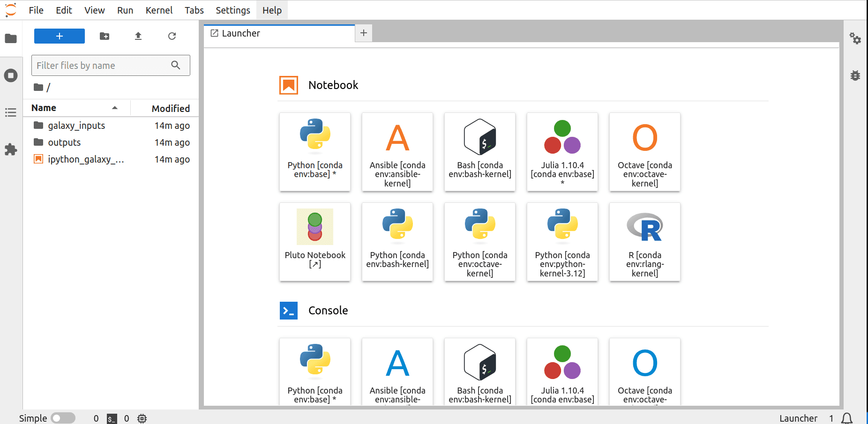Viewport: 868px width, 424px height.
Task: Show the Table of Contents sidebar panel
Action: (x=11, y=112)
